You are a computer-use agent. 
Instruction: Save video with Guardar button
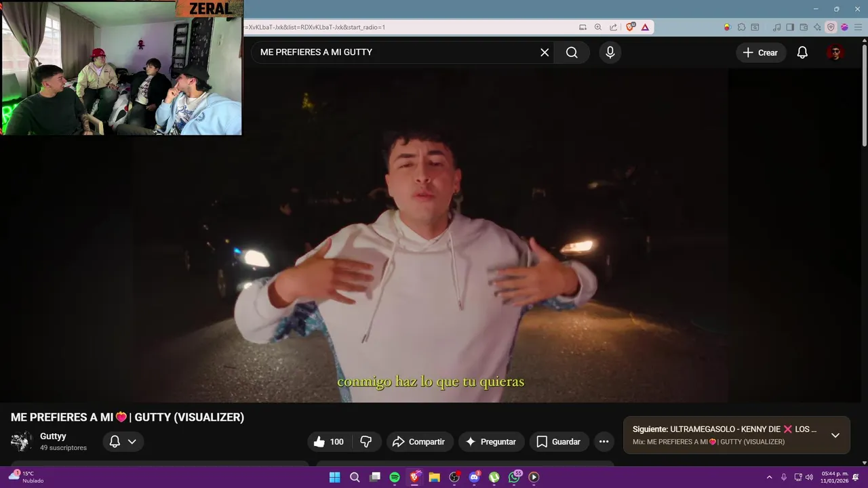point(559,442)
